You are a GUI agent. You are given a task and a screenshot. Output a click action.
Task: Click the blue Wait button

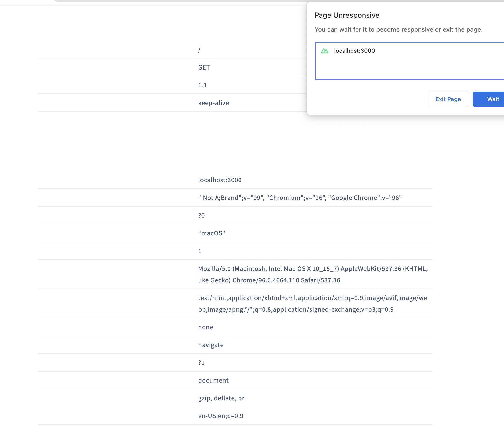click(x=488, y=99)
